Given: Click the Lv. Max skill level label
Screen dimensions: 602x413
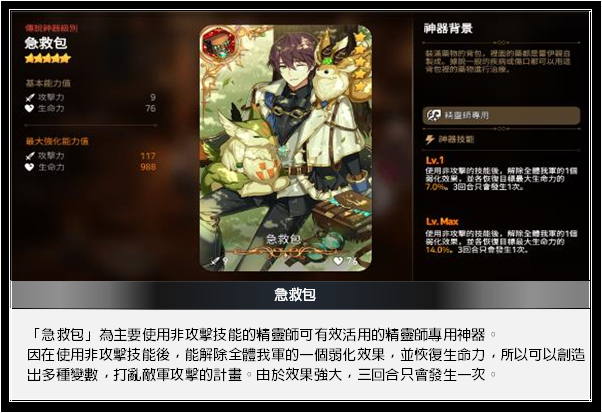Looking at the screenshot, I should [442, 222].
